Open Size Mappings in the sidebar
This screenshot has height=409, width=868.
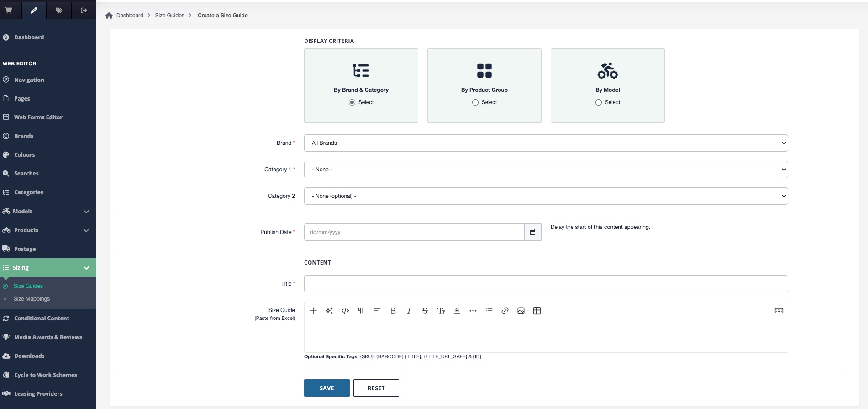32,299
